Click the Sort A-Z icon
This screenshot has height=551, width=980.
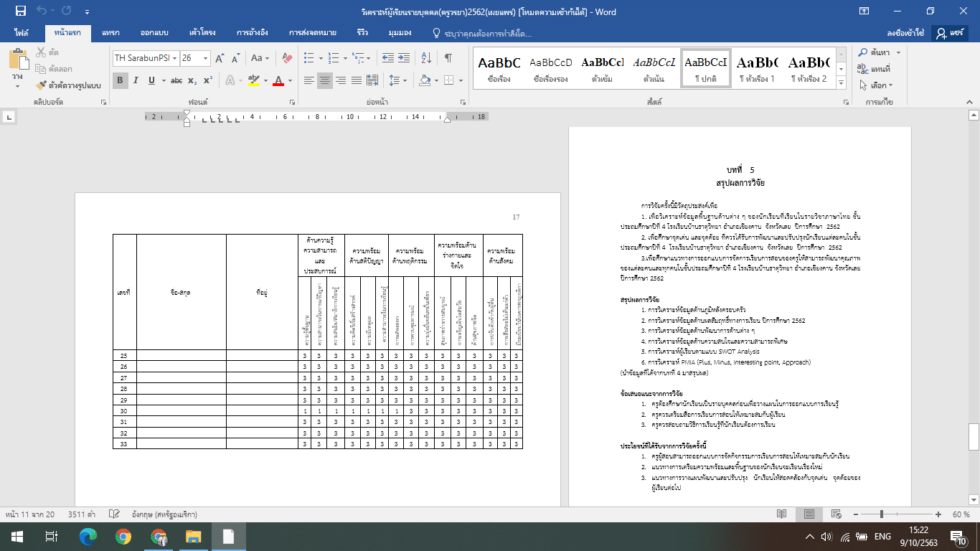click(427, 58)
